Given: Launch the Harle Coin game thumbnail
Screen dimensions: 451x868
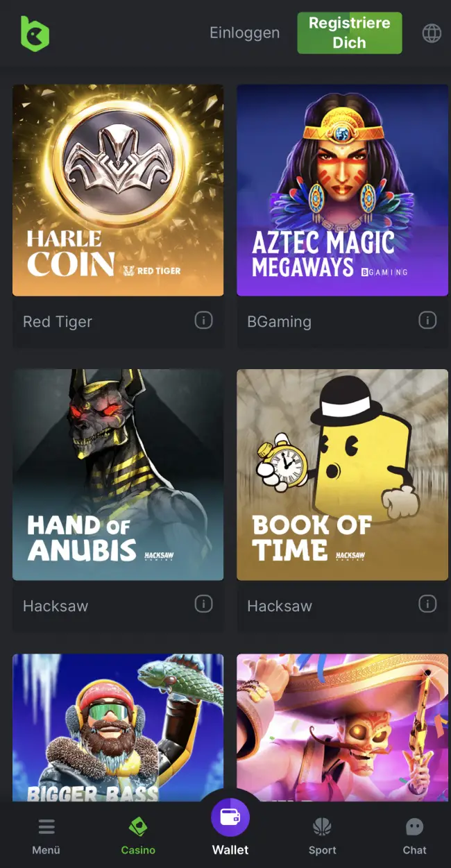Looking at the screenshot, I should 118,190.
